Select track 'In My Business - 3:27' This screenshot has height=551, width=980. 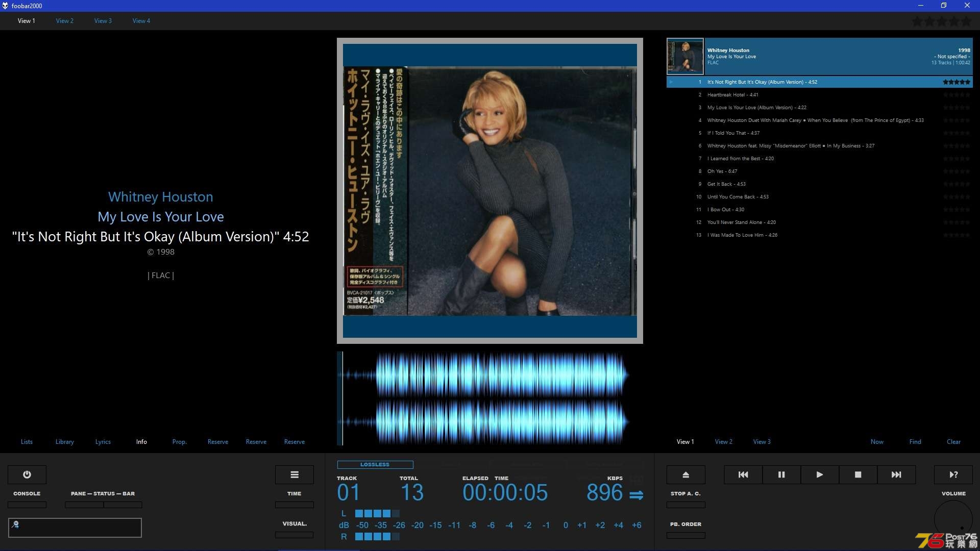click(x=820, y=146)
